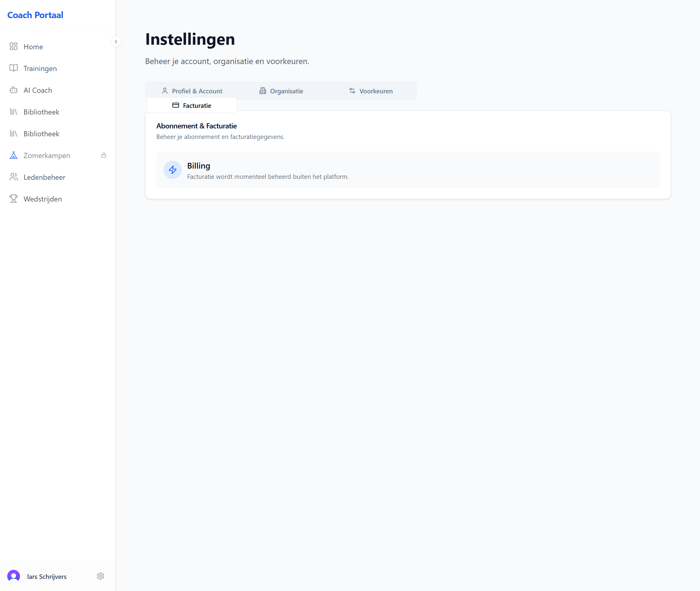This screenshot has height=591, width=700.
Task: Open the second Bibliotheek menu item
Action: 41,134
